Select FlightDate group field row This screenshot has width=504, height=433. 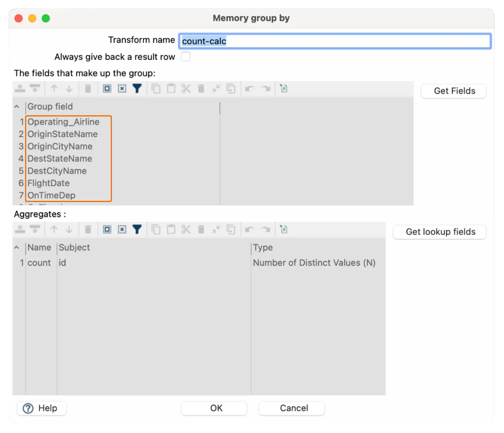tap(48, 183)
